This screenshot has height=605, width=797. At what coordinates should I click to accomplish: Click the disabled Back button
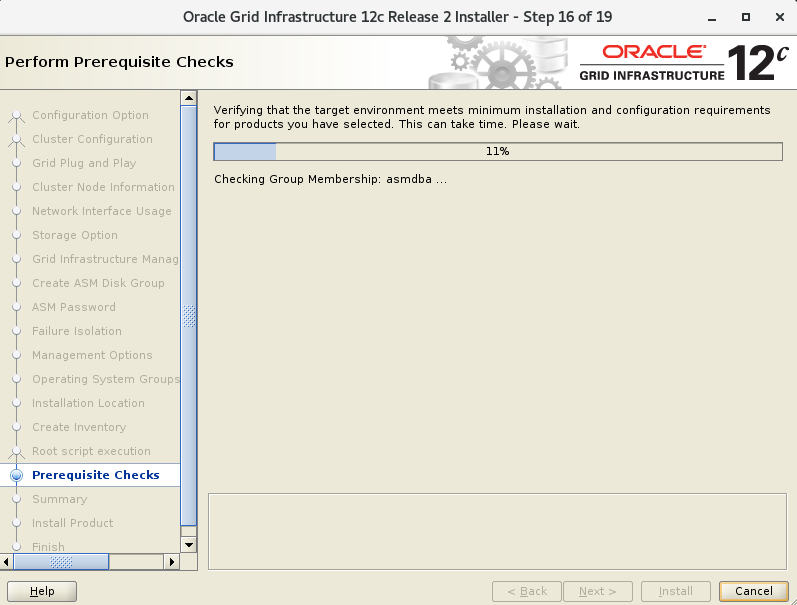[x=527, y=591]
